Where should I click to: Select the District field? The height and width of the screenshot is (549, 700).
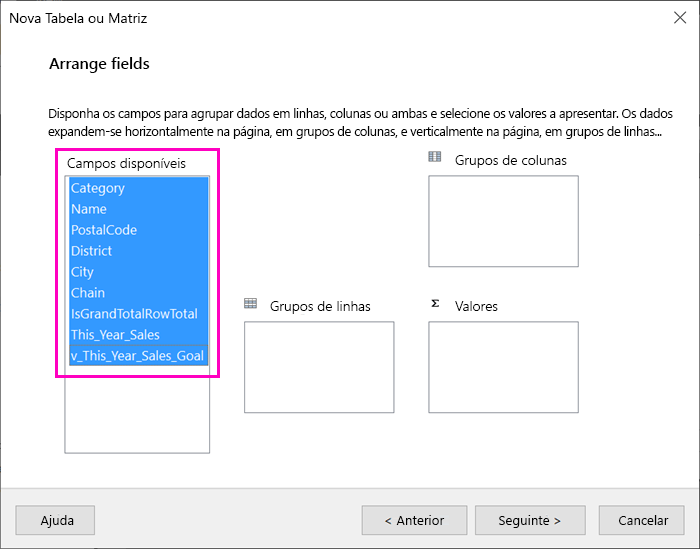(138, 251)
